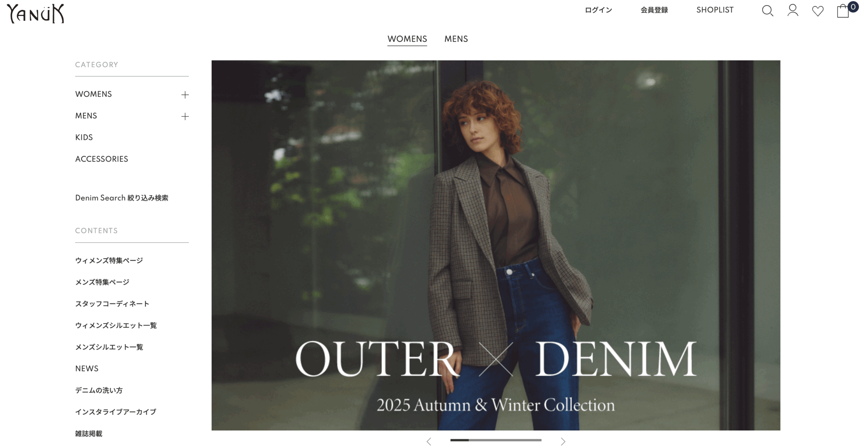This screenshot has width=868, height=447.
Task: Go home via YANUK logo
Action: pos(35,13)
